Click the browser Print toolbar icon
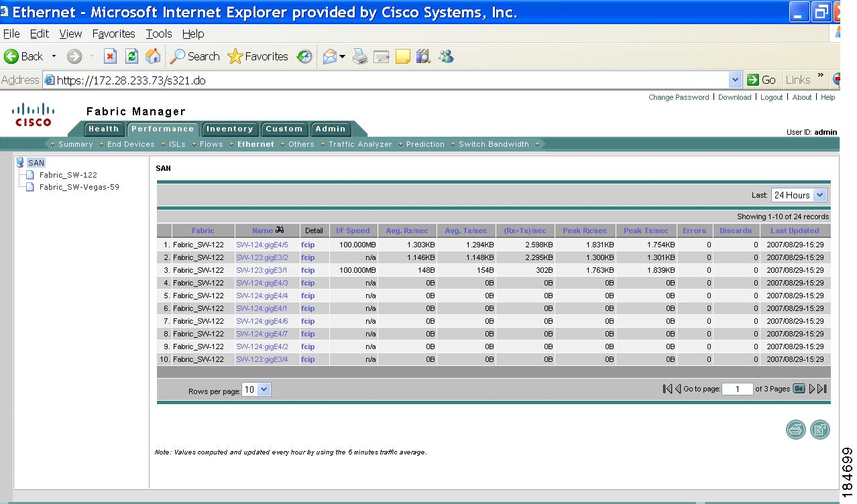 [x=360, y=57]
